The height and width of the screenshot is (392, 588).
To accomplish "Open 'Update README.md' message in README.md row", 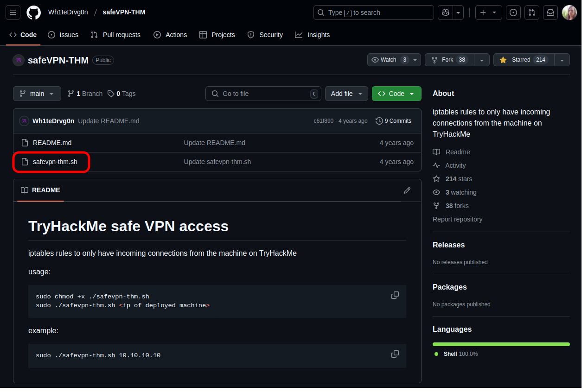I will 214,143.
